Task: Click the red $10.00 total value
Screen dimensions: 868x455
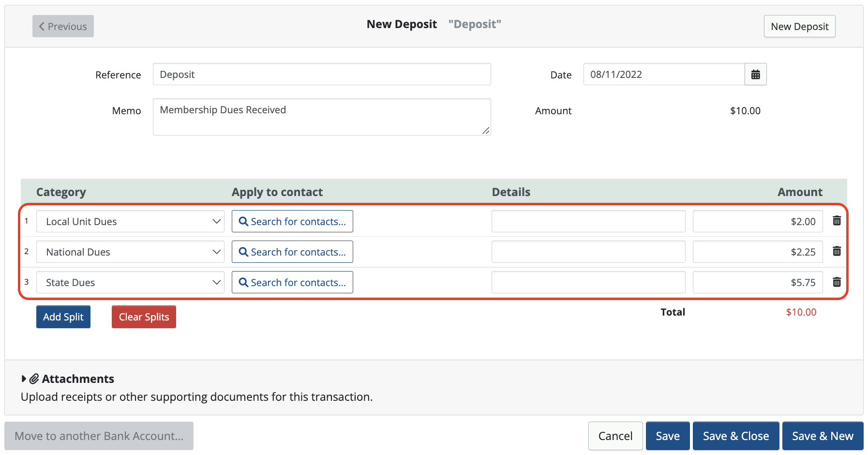Action: [x=801, y=312]
